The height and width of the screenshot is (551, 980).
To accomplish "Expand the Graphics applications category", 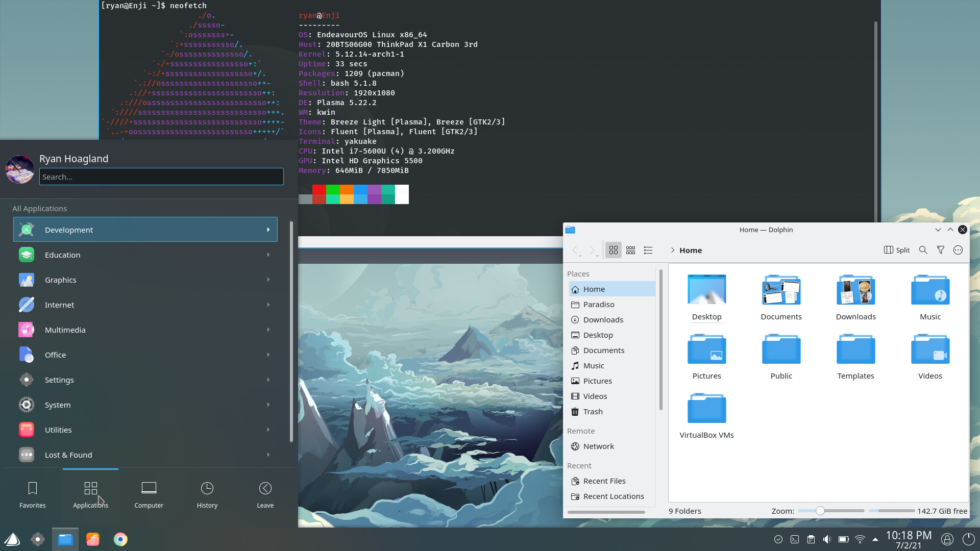I will (x=145, y=279).
